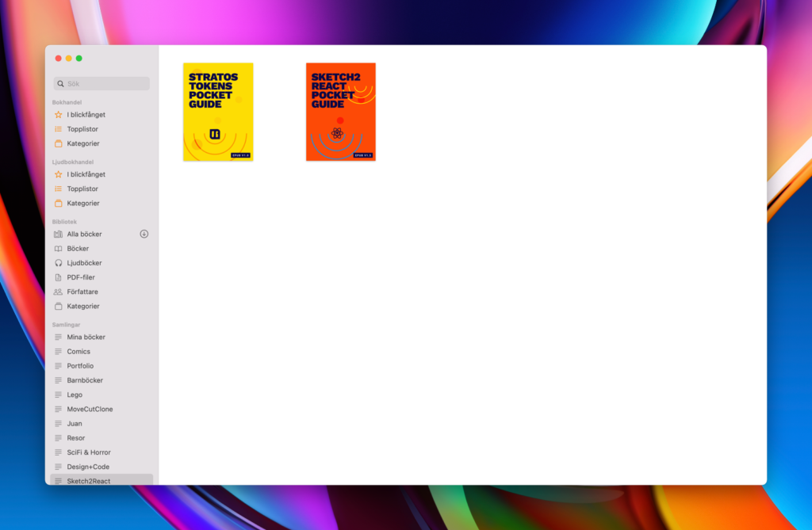Click the headphones icon for Ljudböcker
Image resolution: width=812 pixels, height=530 pixels.
coord(58,263)
